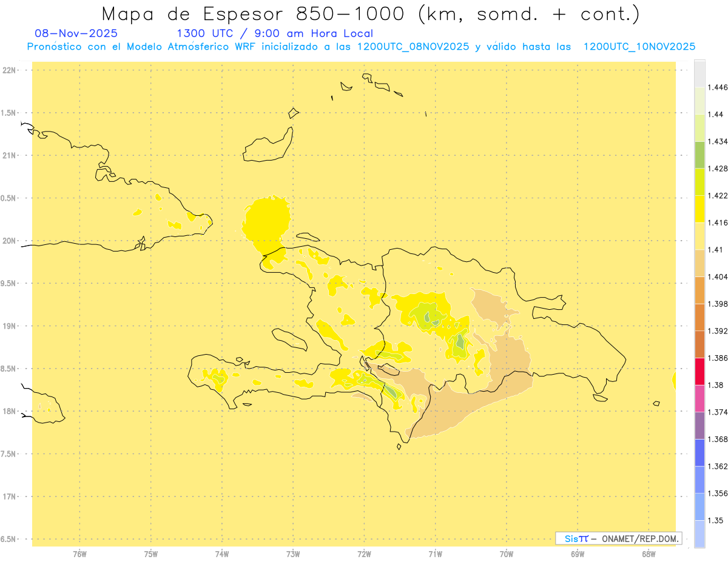Click the 1.35 value label on the colorbar
This screenshot has width=728, height=562.
point(716,521)
